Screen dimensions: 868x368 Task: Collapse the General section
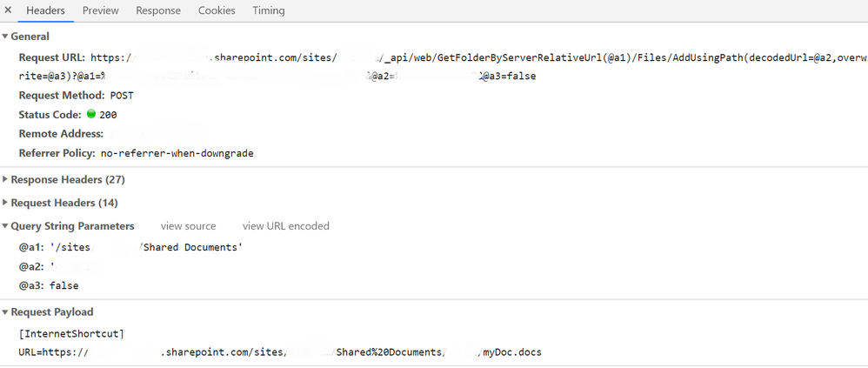click(25, 37)
